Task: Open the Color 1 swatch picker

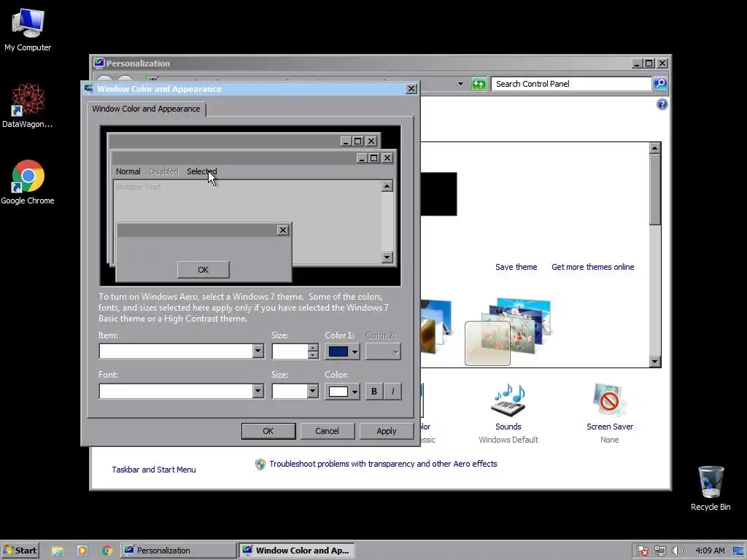Action: (x=343, y=351)
